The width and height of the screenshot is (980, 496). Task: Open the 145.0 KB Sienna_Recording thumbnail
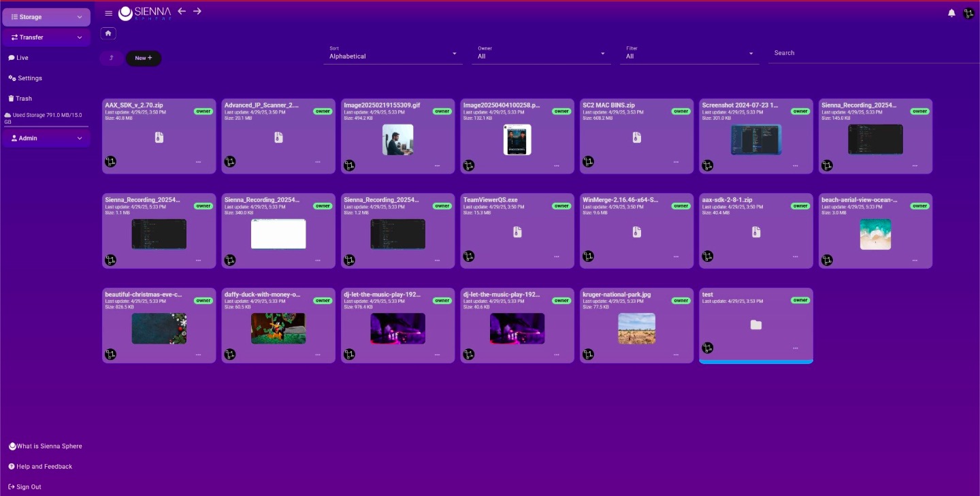point(875,139)
